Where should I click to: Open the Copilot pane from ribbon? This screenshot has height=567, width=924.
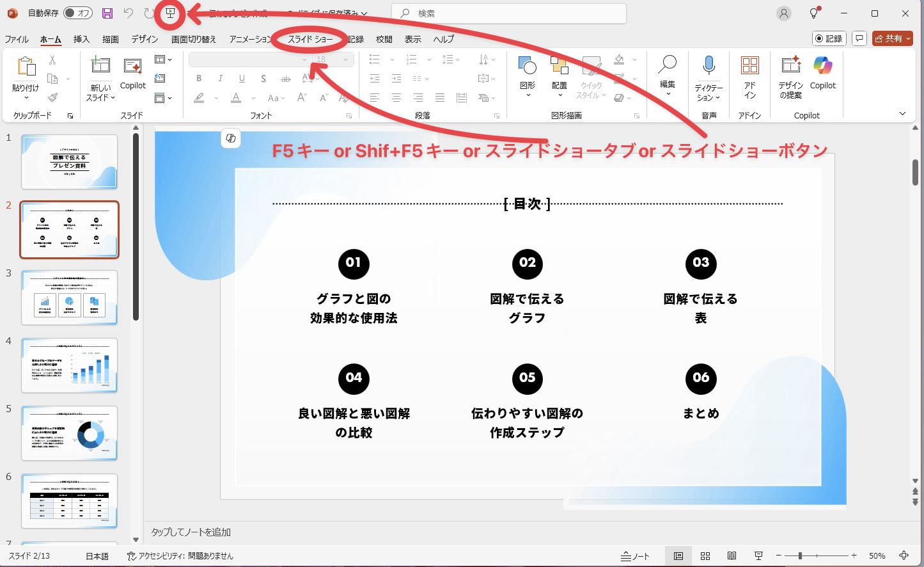[x=823, y=73]
